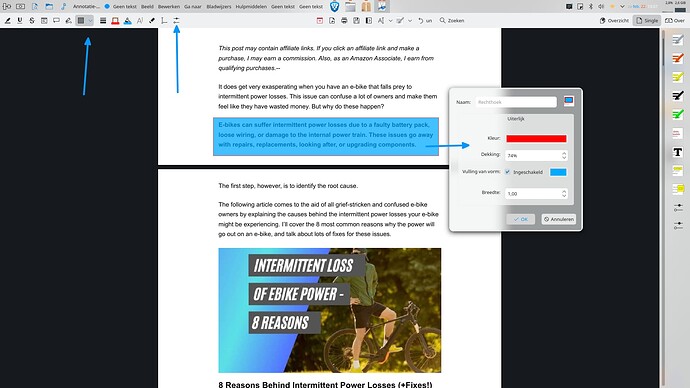
Task: Select the big T typewriter tool in sidebar
Action: tap(678, 152)
